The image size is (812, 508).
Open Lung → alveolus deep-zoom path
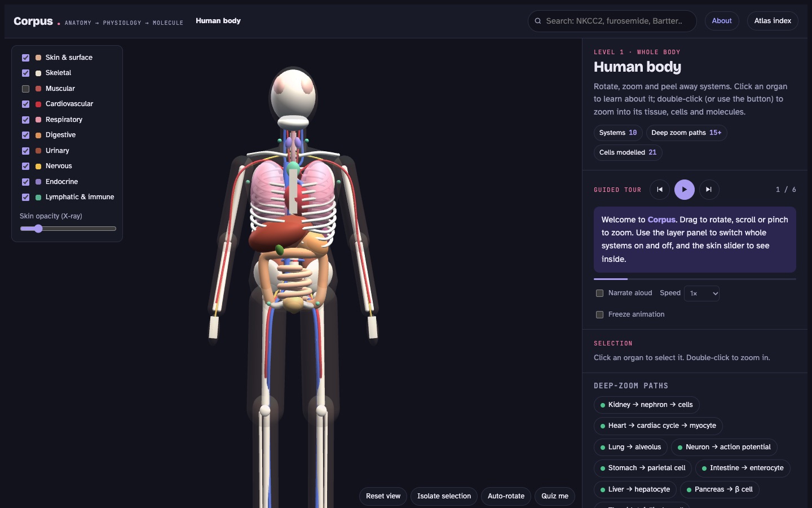tap(630, 447)
